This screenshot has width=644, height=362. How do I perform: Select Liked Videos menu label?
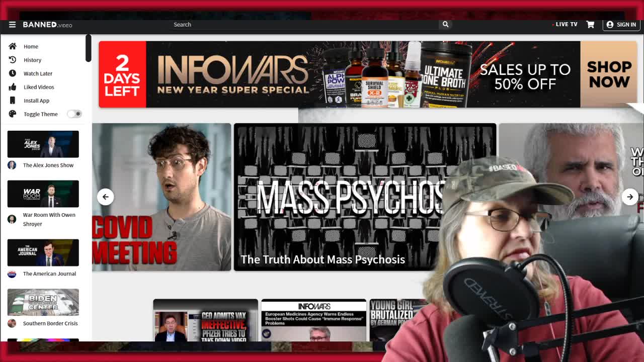click(x=39, y=87)
